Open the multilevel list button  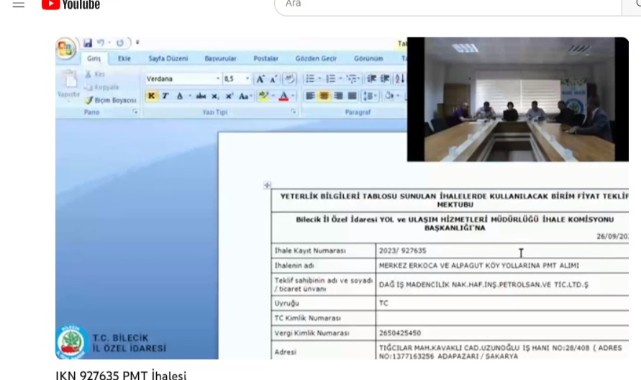pyautogui.click(x=353, y=78)
